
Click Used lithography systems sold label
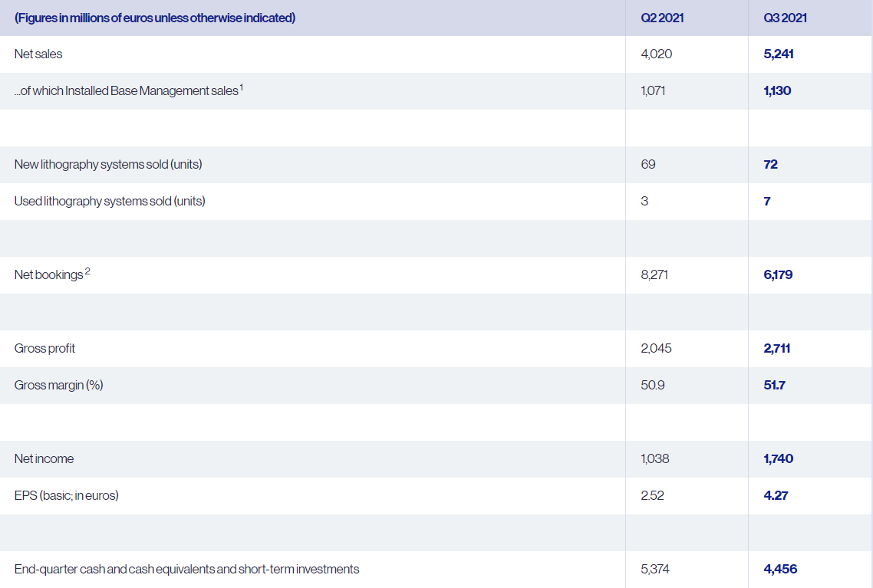(x=110, y=201)
